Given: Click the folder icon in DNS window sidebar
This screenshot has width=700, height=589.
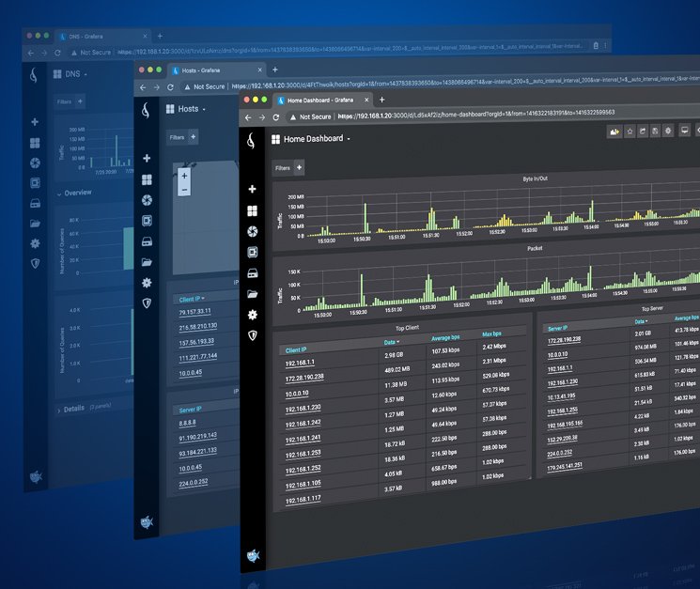Looking at the screenshot, I should [35, 224].
